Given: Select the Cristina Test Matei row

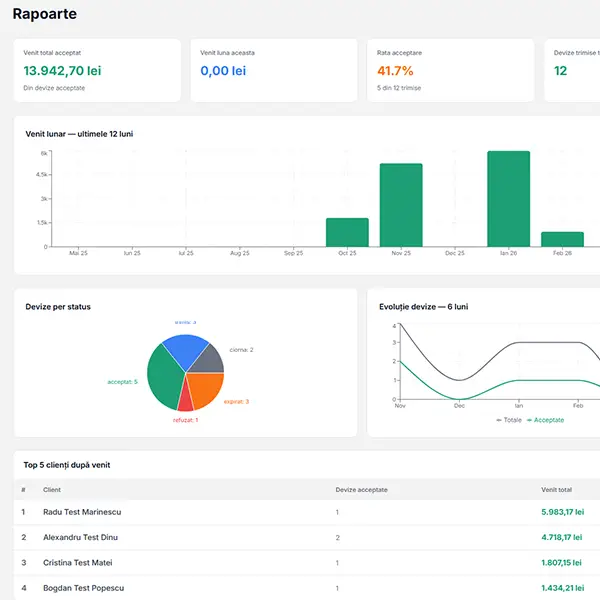Looking at the screenshot, I should point(307,562).
